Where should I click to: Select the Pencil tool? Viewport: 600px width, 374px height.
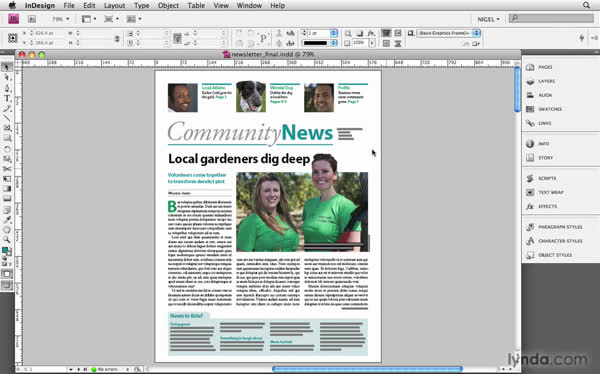(x=7, y=109)
